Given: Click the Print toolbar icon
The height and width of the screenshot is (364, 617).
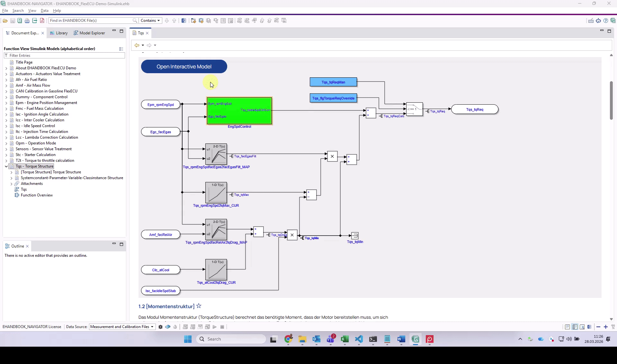Looking at the screenshot, I should (27, 20).
